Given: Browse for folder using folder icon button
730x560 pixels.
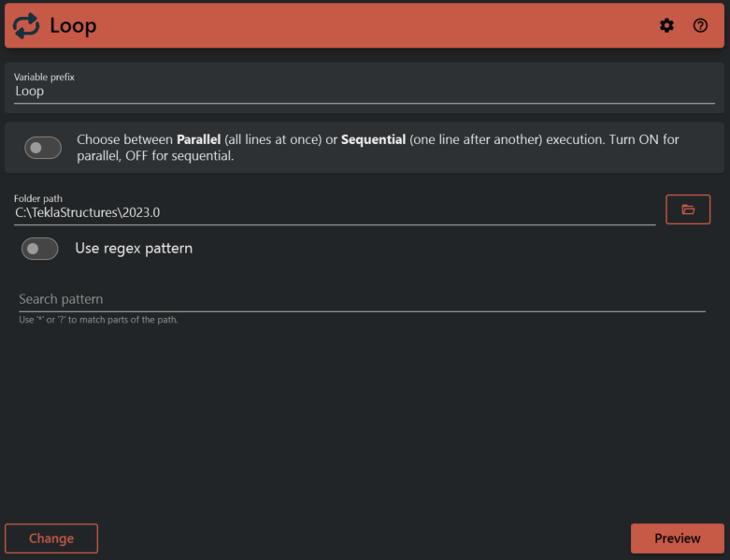Looking at the screenshot, I should [688, 209].
